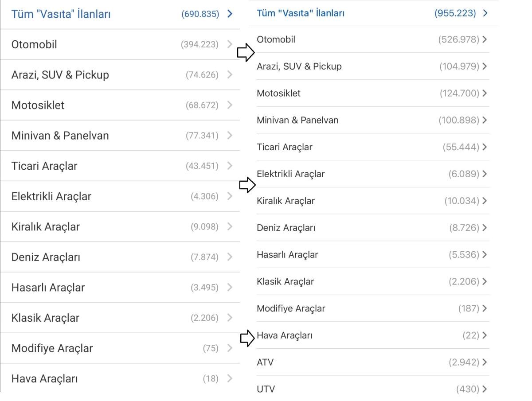
Task: Click chevron icon for left Hasarlı Araçlar (3.495)
Action: pos(230,288)
